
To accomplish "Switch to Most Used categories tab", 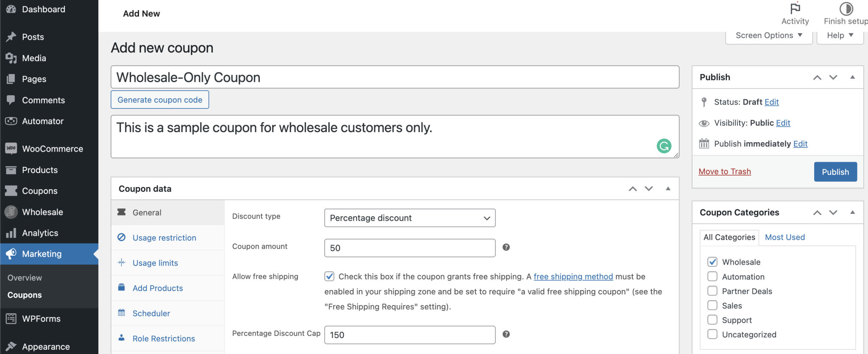I will coord(785,237).
